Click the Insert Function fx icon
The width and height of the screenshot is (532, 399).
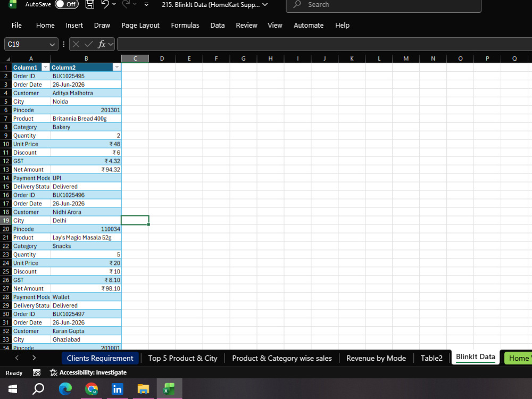coord(102,45)
